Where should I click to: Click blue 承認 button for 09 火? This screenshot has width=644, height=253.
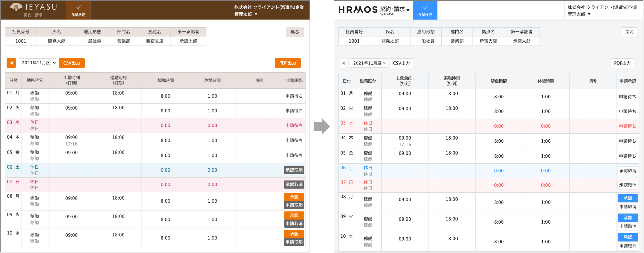[628, 218]
